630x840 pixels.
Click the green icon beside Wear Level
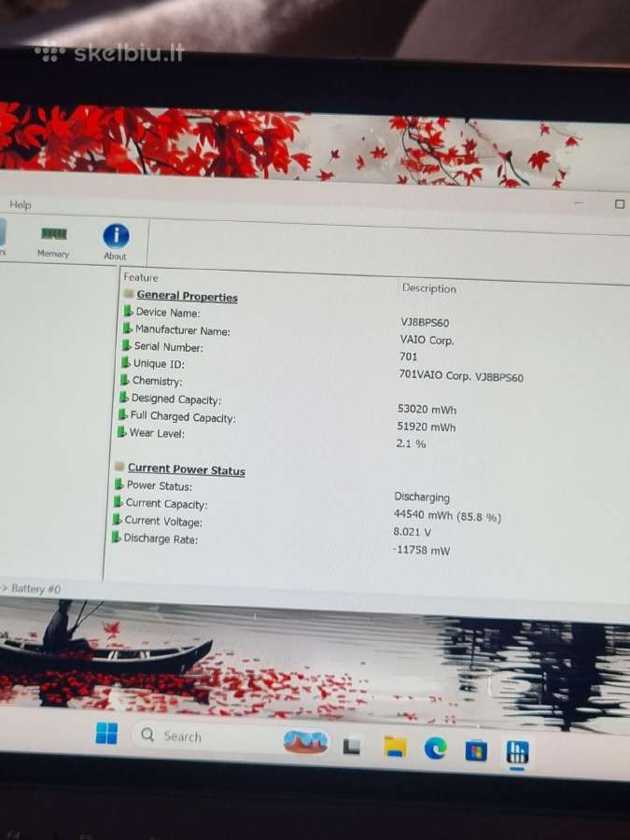point(121,431)
